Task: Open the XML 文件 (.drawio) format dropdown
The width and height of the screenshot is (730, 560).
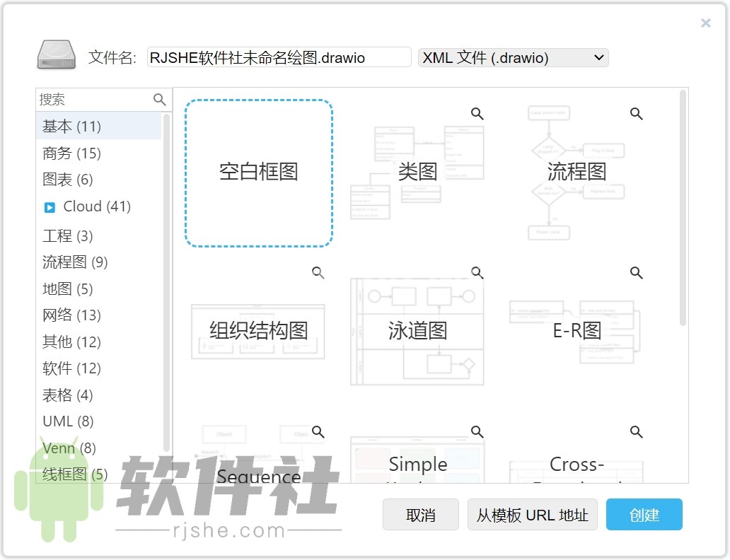Action: [x=513, y=57]
